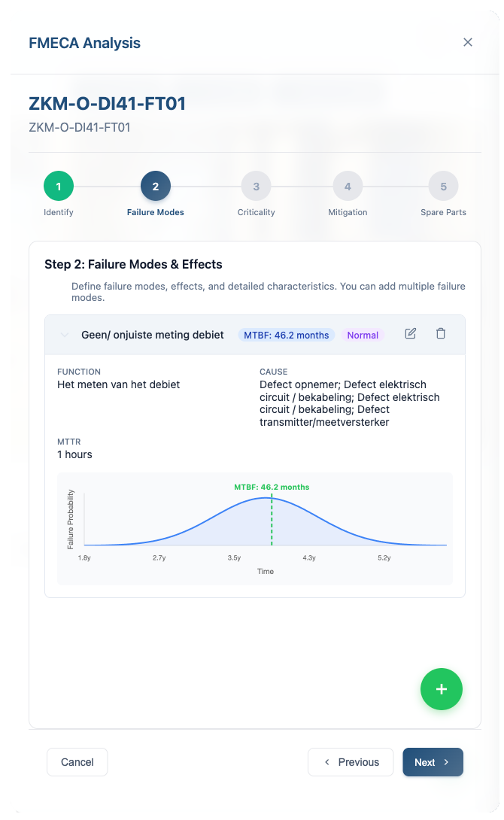Go back using the Previous button
504x820 pixels.
tap(351, 761)
